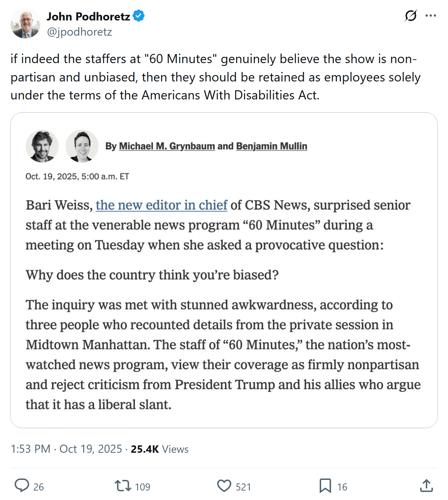This screenshot has width=448, height=500.
Task: Click the share upload icon
Action: pos(426,486)
